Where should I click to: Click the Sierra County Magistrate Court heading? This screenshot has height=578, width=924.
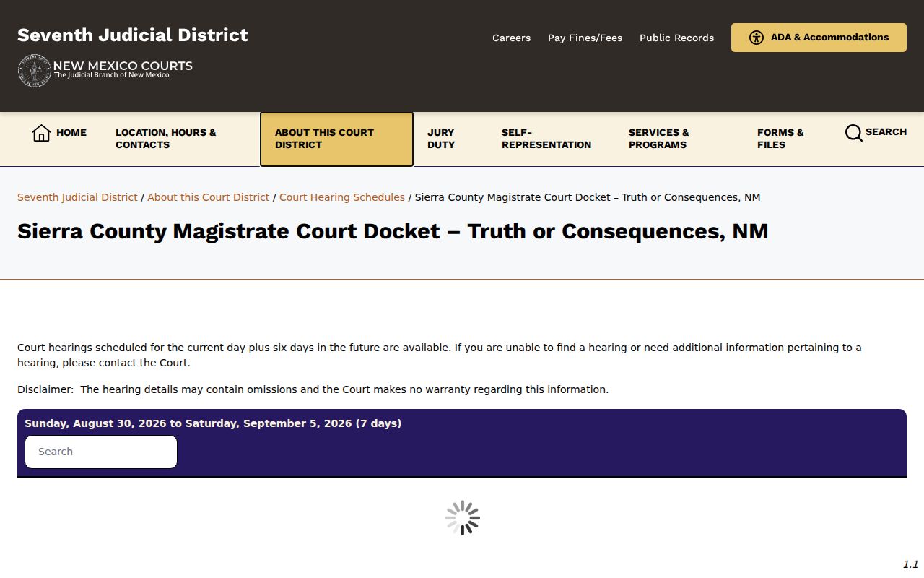click(393, 231)
